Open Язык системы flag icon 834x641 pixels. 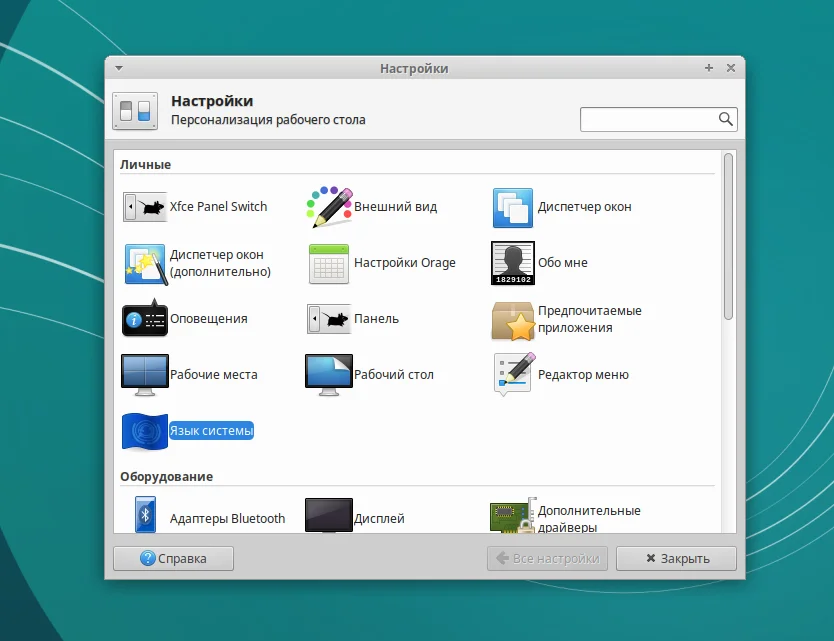145,431
